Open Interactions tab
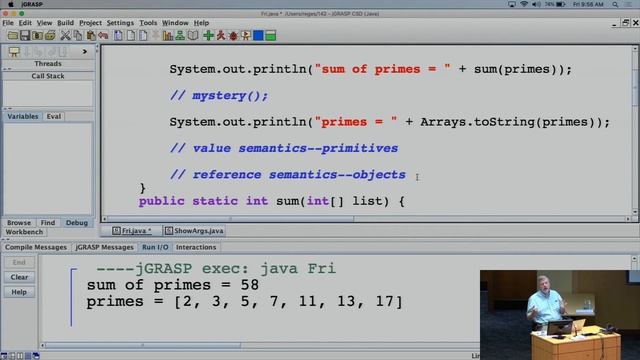 point(196,247)
